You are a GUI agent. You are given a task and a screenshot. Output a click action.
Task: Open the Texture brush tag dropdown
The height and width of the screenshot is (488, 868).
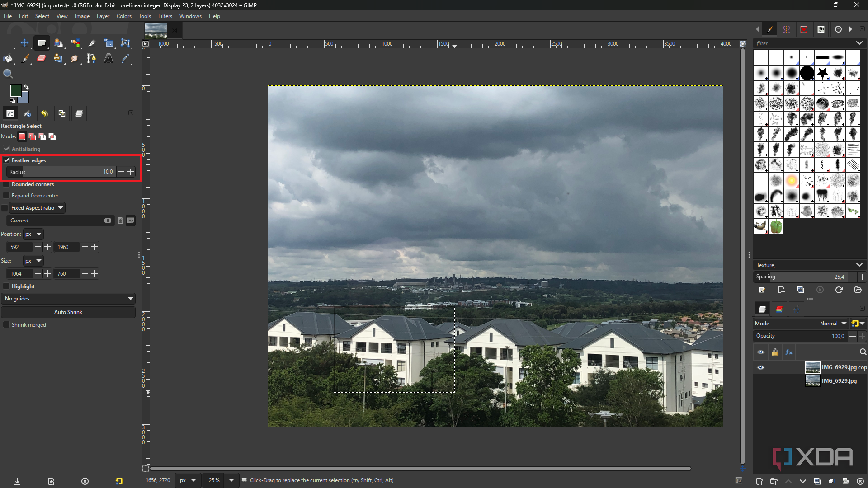click(x=859, y=265)
